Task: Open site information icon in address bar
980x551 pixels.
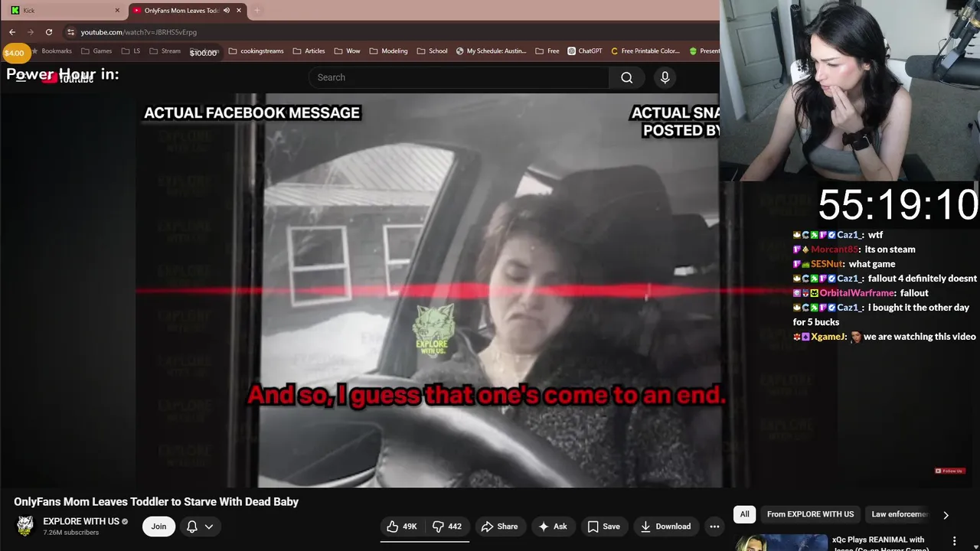Action: (x=70, y=32)
